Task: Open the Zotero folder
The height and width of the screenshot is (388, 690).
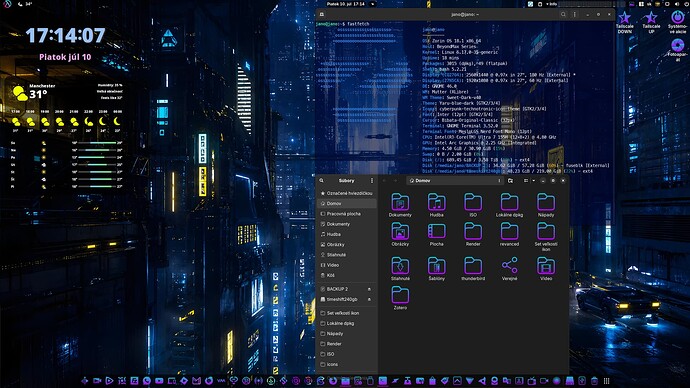Action: point(400,295)
